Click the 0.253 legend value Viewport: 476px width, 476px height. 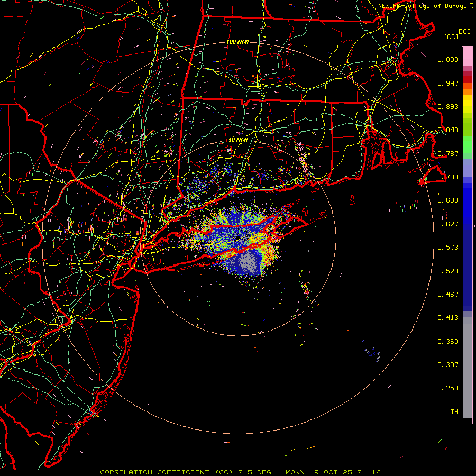[x=448, y=388]
